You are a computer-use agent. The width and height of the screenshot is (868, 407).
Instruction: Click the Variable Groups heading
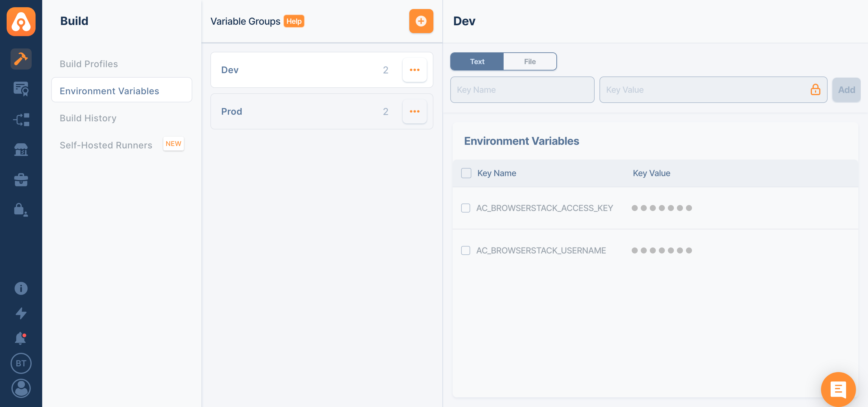pyautogui.click(x=245, y=21)
